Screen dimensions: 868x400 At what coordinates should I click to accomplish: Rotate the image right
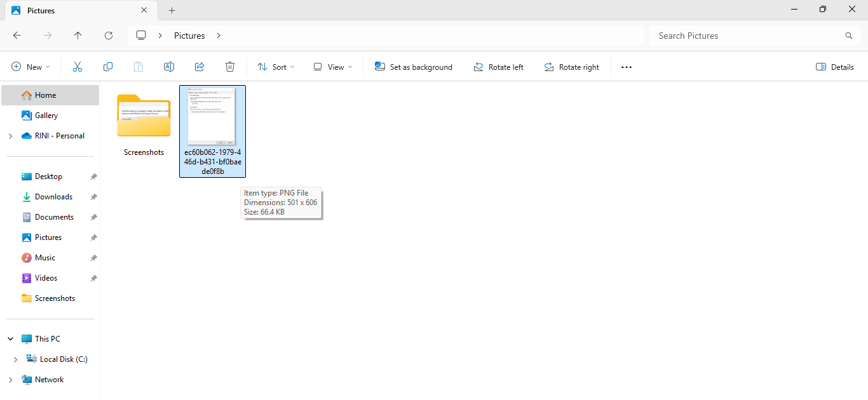point(571,67)
